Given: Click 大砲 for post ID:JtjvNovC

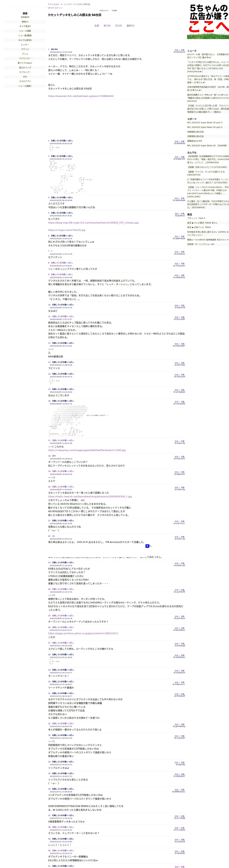Looking at the screenshot, I should coord(183,214).
